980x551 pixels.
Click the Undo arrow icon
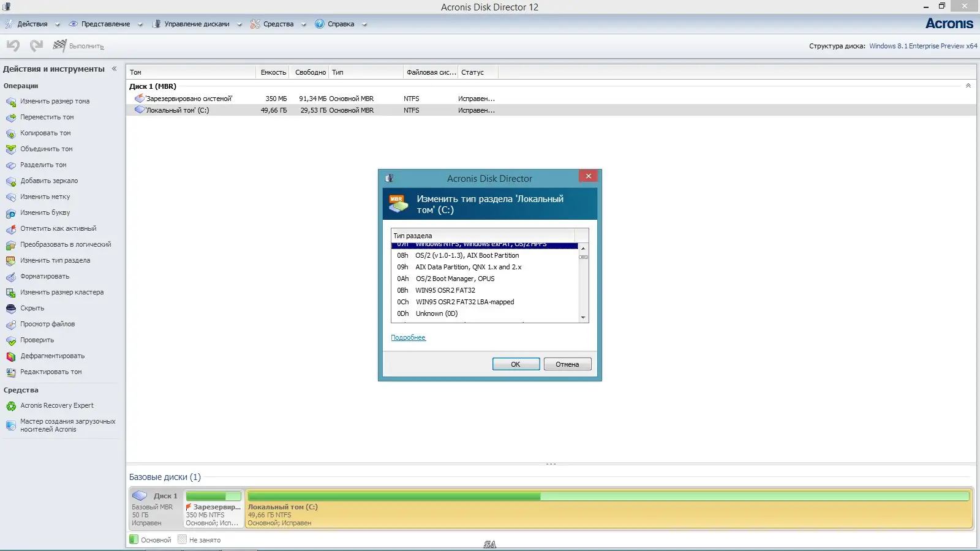pos(12,45)
